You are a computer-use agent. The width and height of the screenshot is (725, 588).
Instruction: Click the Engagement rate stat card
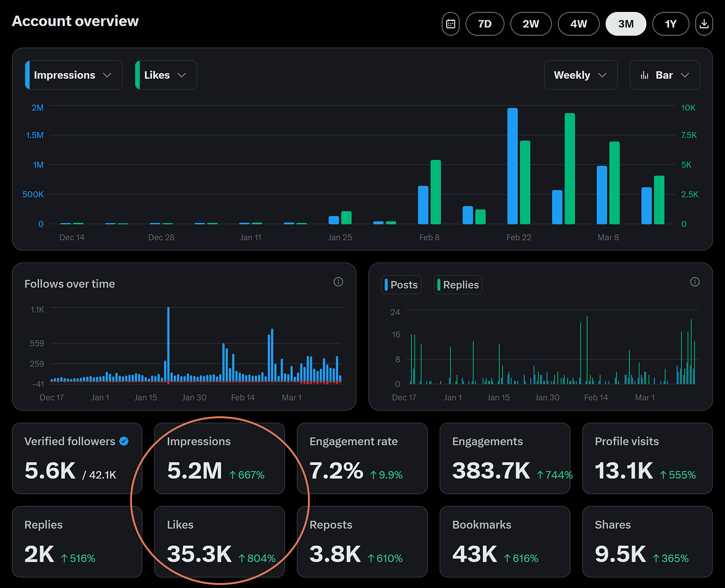[362, 458]
